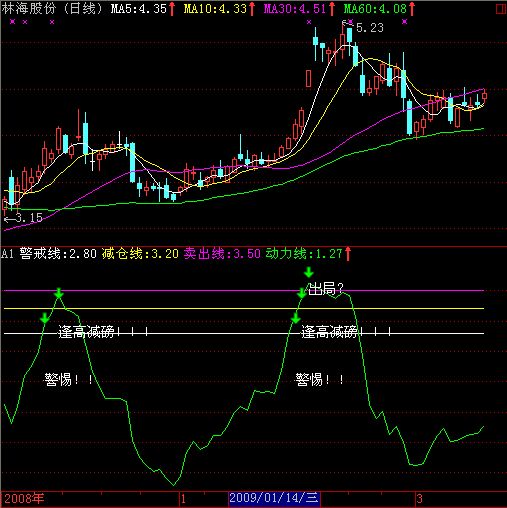Click the red square icon at top right
This screenshot has width=507, height=508.
pyautogui.click(x=501, y=9)
